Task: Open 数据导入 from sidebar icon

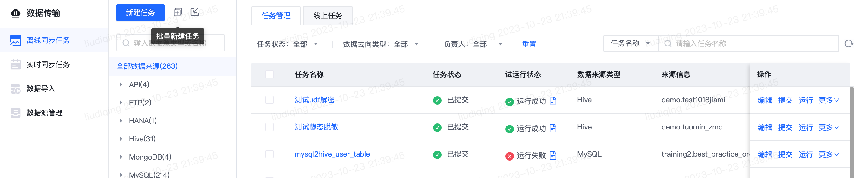Action: [15, 89]
